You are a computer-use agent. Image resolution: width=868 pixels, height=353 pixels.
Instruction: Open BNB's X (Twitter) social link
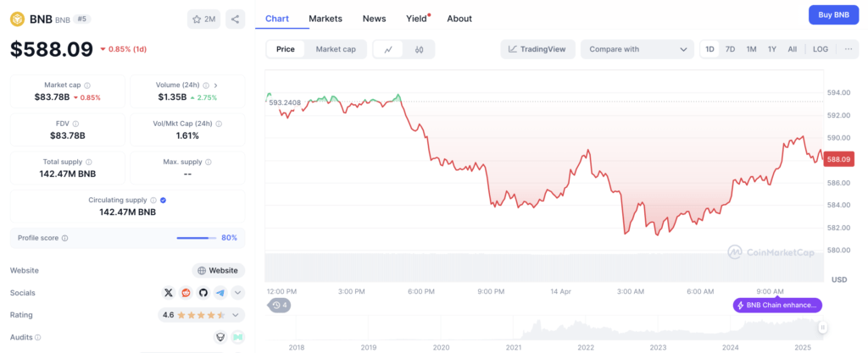[169, 293]
